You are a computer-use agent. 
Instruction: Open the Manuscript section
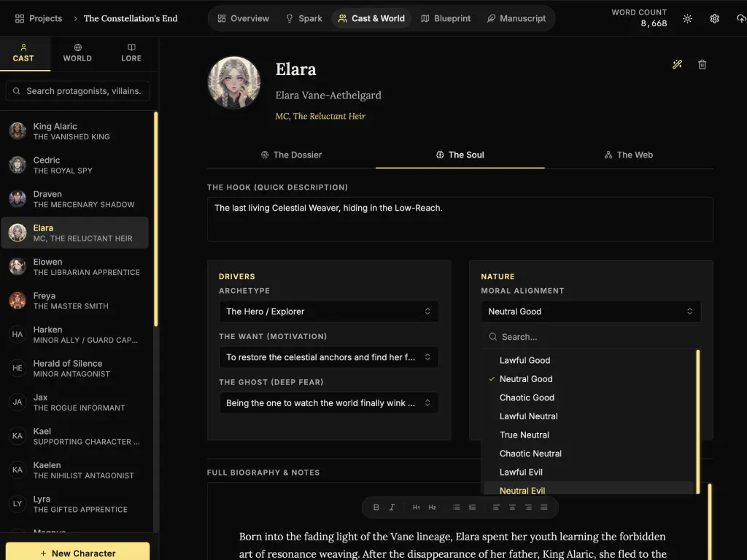(516, 19)
